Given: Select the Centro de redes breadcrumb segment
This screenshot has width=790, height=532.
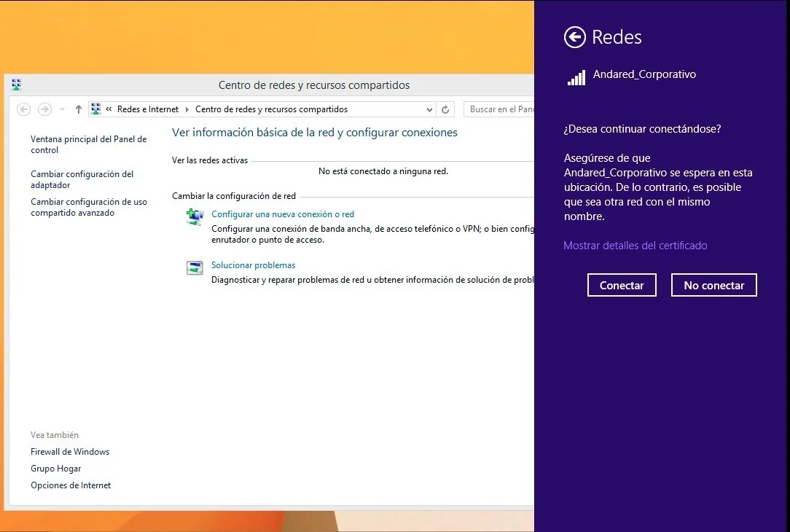Looking at the screenshot, I should 272,109.
